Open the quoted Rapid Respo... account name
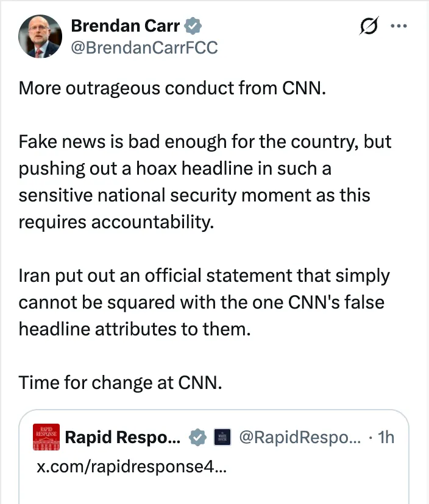This screenshot has width=429, height=504. [x=122, y=437]
